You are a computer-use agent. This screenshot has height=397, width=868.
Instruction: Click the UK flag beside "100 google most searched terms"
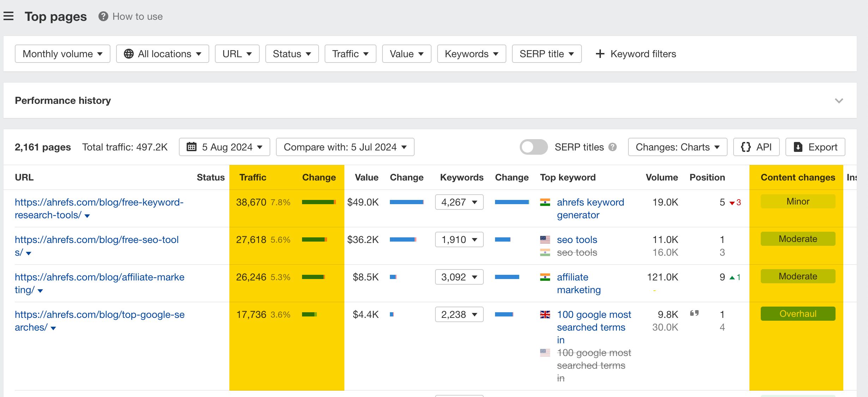(x=545, y=315)
